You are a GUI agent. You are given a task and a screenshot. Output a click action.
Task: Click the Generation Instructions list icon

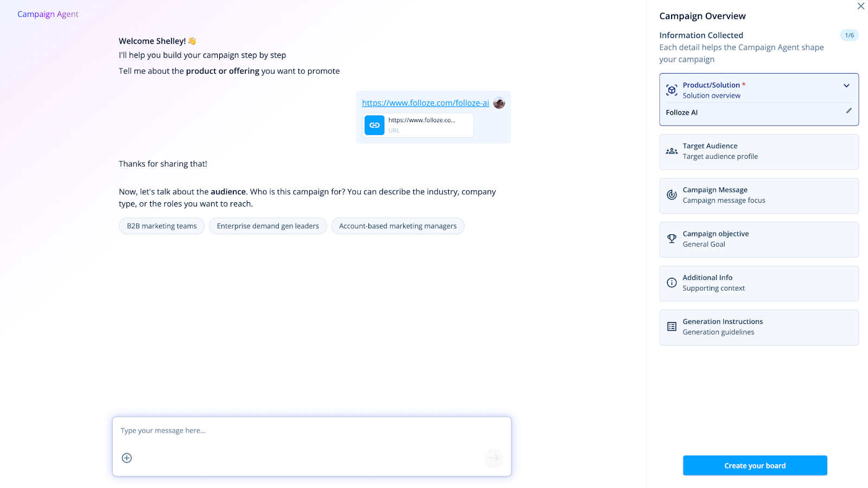(x=672, y=326)
